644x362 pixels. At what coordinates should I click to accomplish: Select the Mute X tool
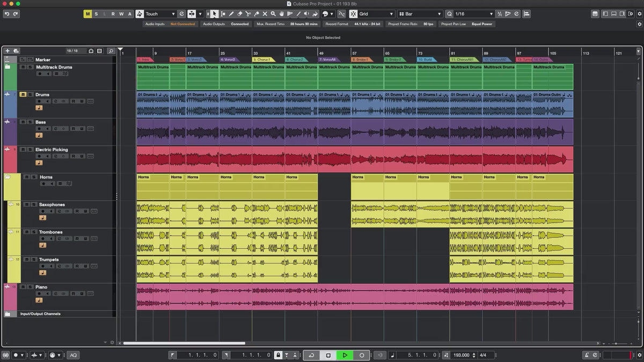(265, 14)
